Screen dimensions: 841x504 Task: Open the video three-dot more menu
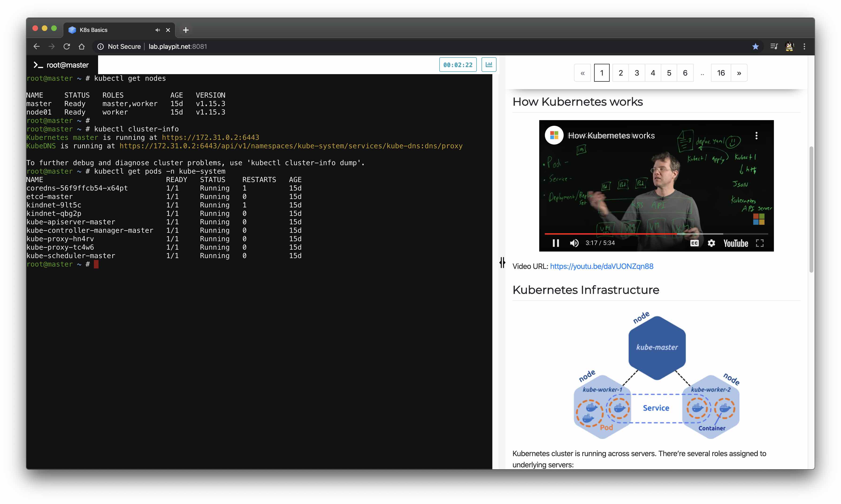point(756,136)
